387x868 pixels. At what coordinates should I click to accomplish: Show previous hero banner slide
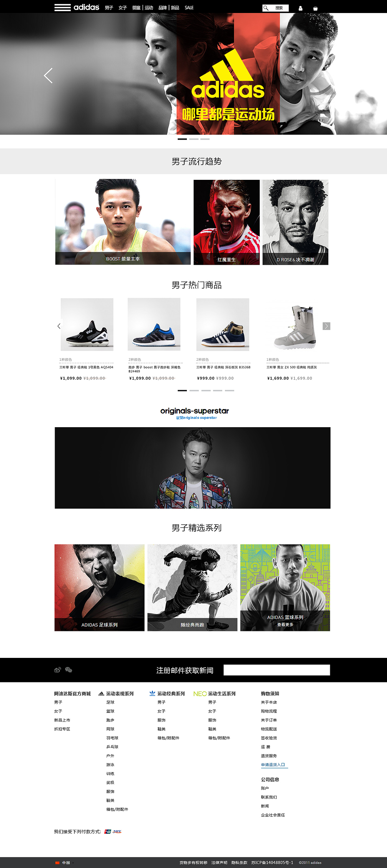(x=48, y=75)
